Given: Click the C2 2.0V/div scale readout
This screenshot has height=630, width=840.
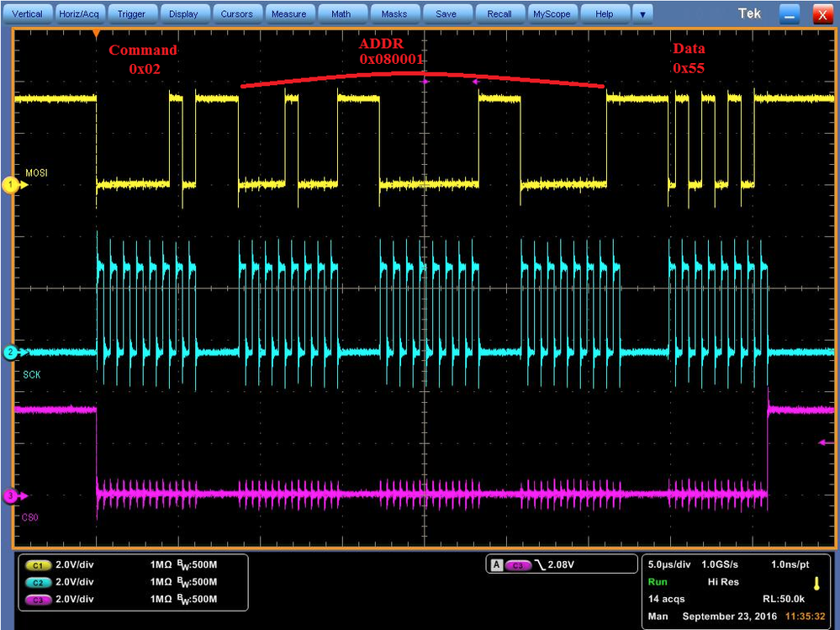Looking at the screenshot, I should pos(75,582).
